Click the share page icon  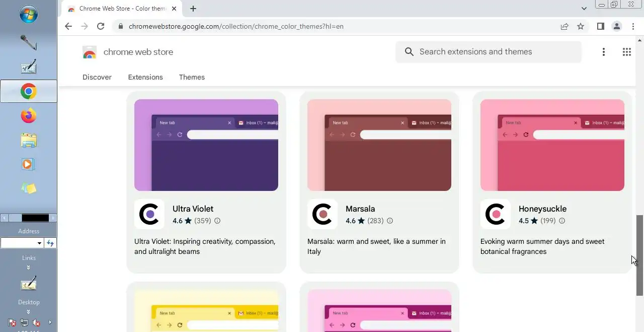[565, 26]
